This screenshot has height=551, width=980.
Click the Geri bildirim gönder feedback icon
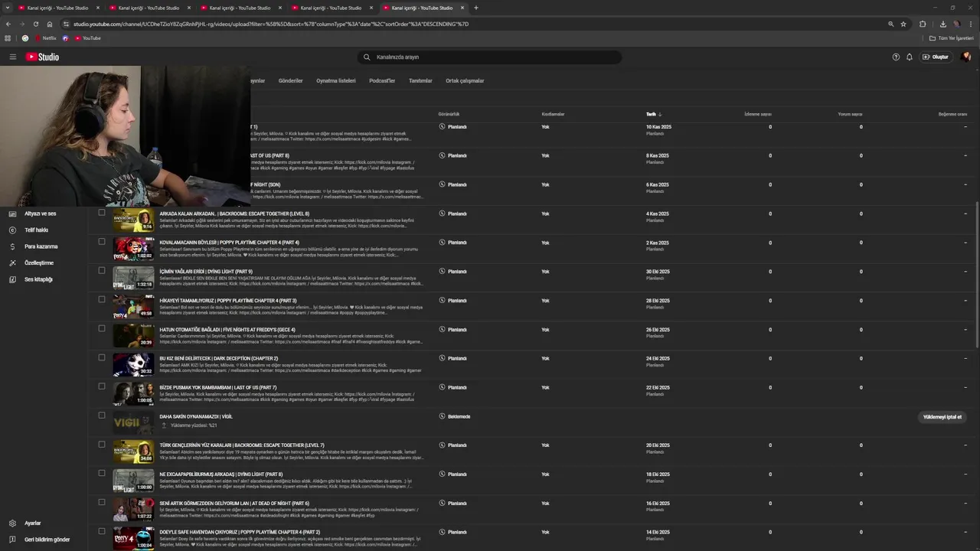click(x=12, y=540)
